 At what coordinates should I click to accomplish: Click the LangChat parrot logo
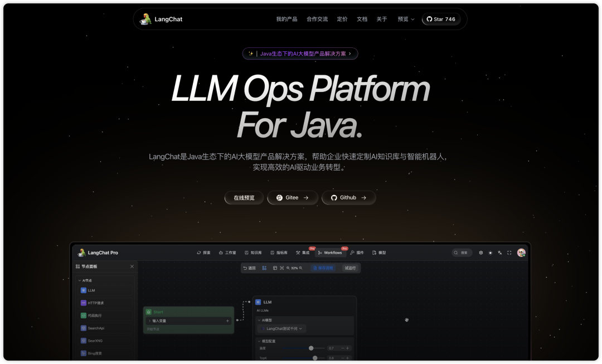145,19
